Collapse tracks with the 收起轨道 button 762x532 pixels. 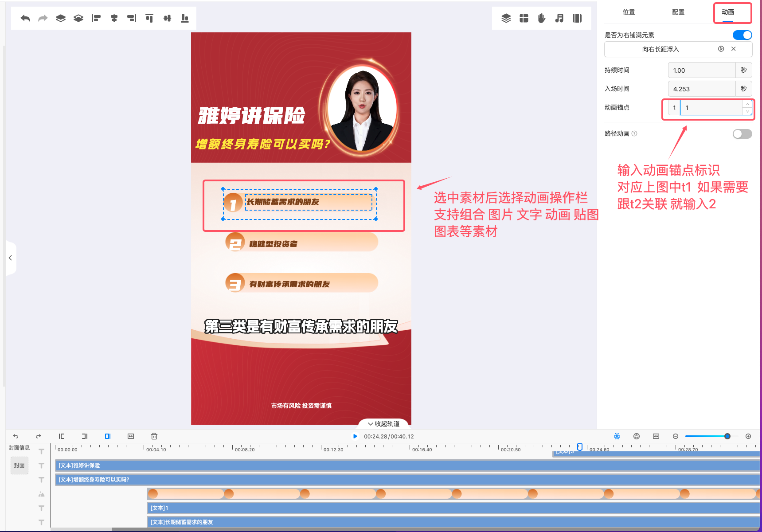384,424
